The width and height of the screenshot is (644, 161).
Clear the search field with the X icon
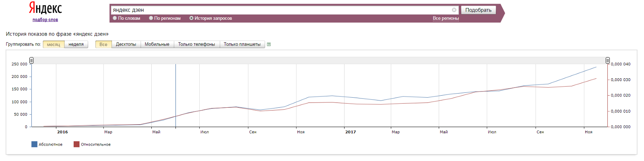(454, 10)
